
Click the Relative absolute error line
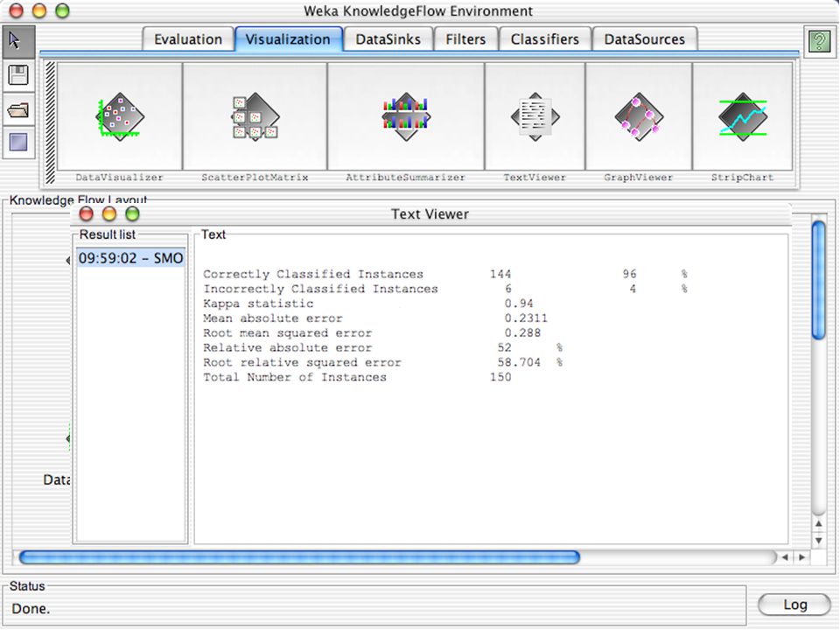[x=383, y=347]
